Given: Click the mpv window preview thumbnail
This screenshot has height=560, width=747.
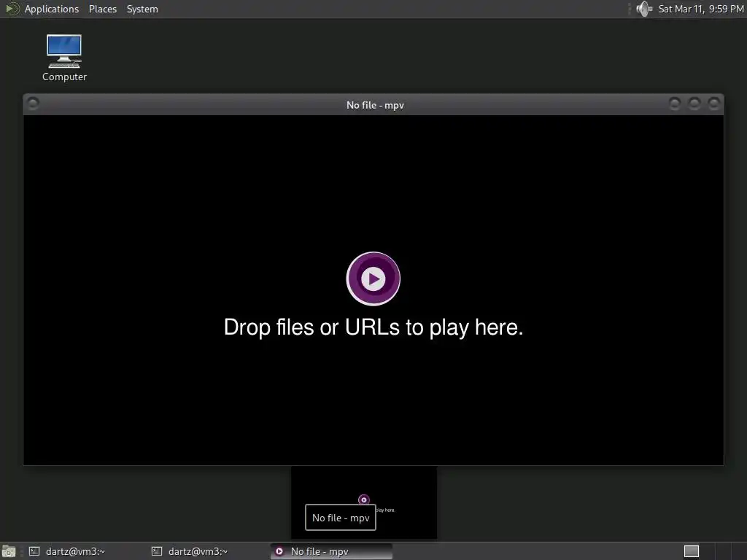Looking at the screenshot, I should pos(364,502).
